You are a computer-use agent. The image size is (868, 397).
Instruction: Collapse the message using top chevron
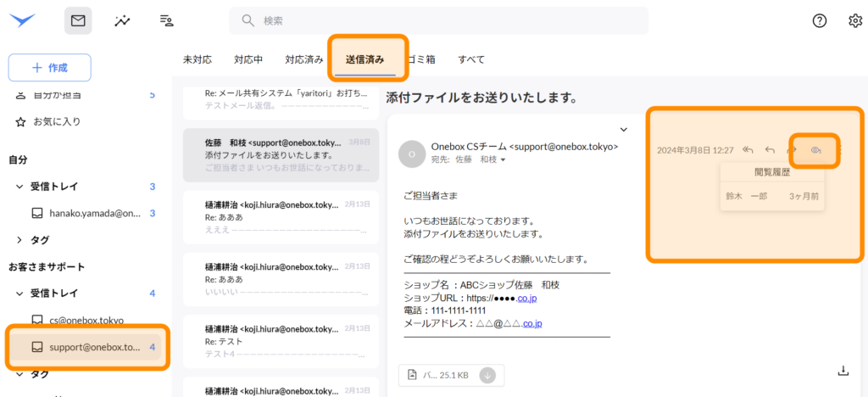[623, 129]
